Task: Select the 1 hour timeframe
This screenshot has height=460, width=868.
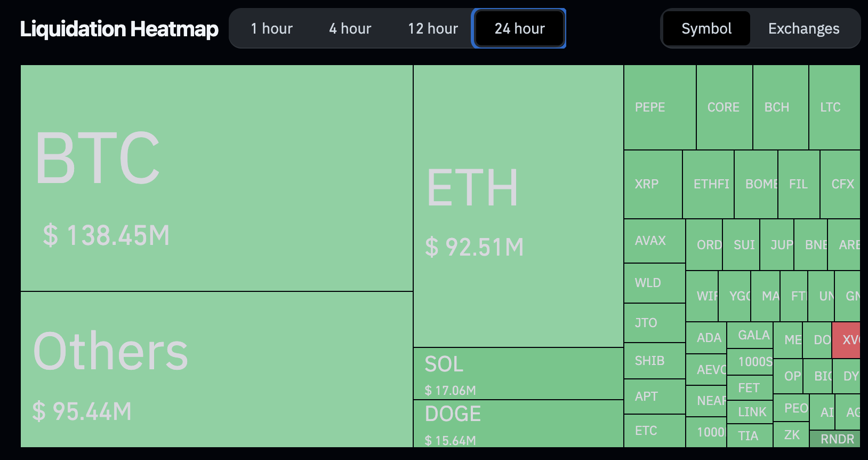Action: tap(272, 29)
